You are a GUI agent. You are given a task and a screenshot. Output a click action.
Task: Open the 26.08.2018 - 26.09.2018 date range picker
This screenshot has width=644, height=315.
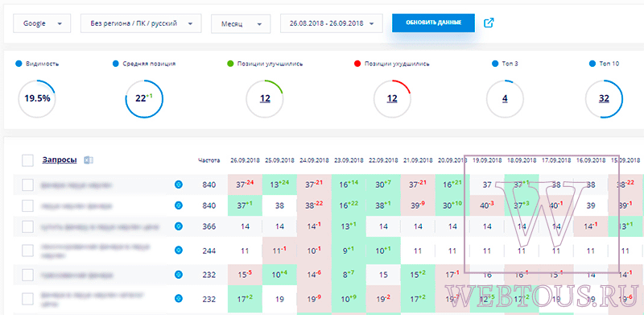(332, 23)
